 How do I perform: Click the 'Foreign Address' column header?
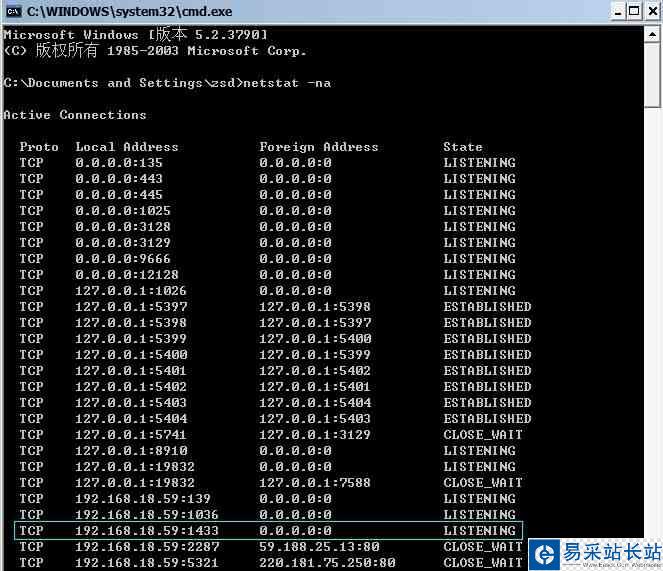319,147
